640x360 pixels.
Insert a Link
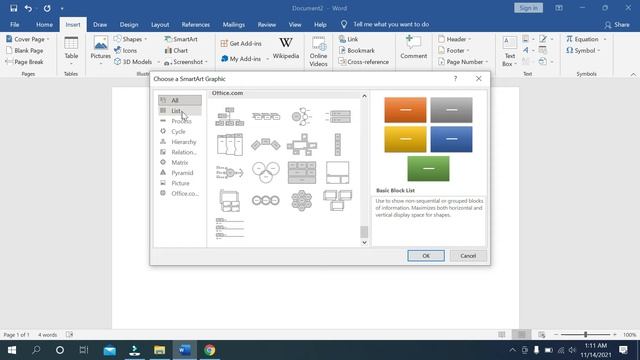point(348,39)
